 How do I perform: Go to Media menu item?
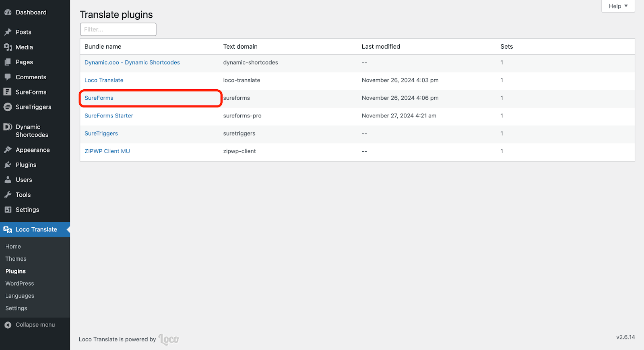(x=24, y=47)
